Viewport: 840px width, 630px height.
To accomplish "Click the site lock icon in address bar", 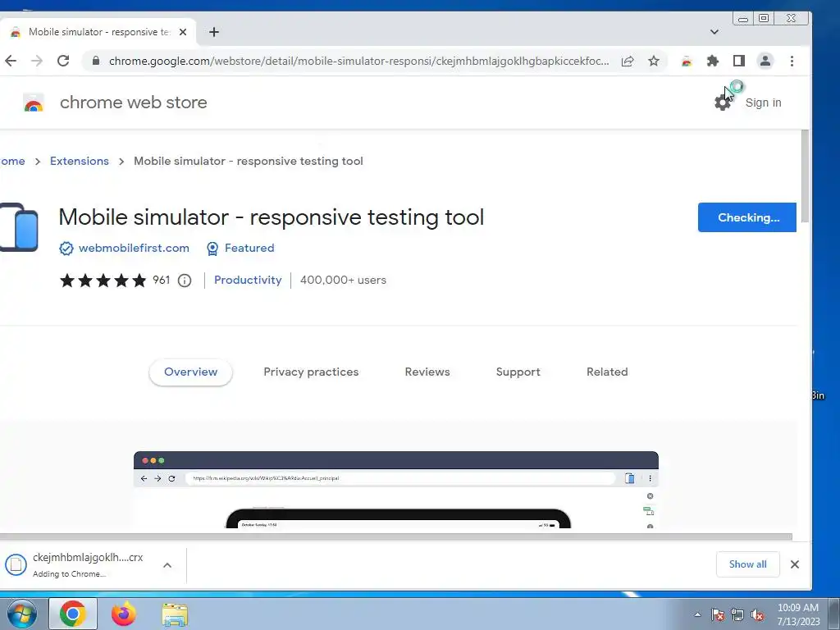I will pyautogui.click(x=96, y=61).
